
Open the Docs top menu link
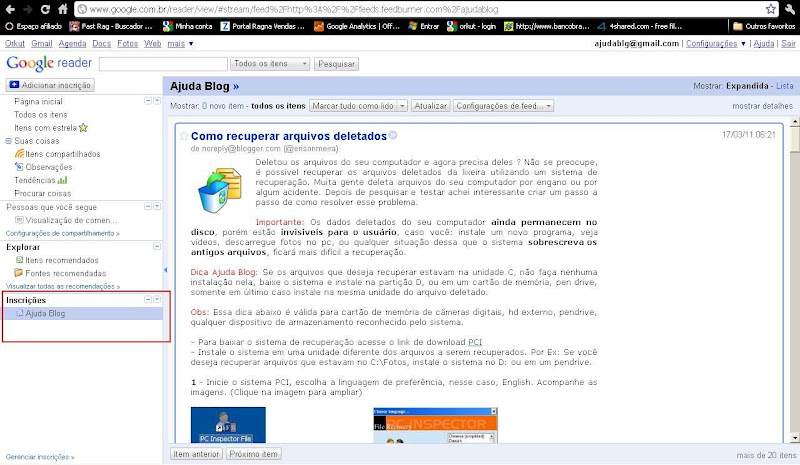pos(102,44)
